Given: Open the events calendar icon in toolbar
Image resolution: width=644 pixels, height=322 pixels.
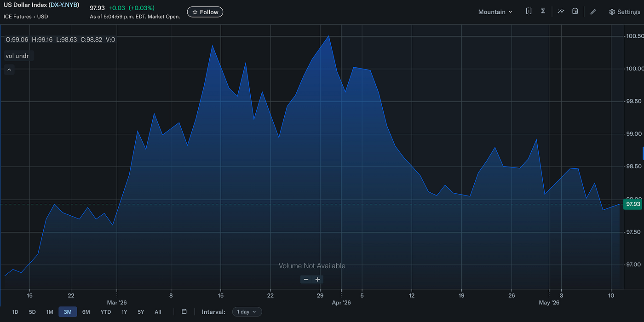Looking at the screenshot, I should tap(575, 11).
